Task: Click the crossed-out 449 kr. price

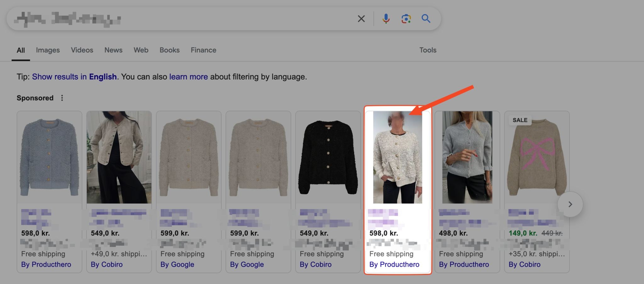Action: point(552,233)
